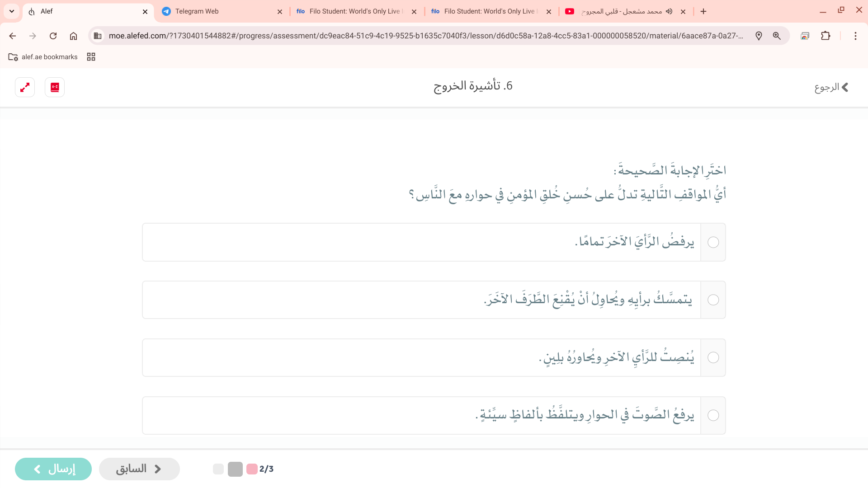The image size is (868, 488).
Task: Click the zoom magnifier icon in address bar
Action: [x=777, y=36]
